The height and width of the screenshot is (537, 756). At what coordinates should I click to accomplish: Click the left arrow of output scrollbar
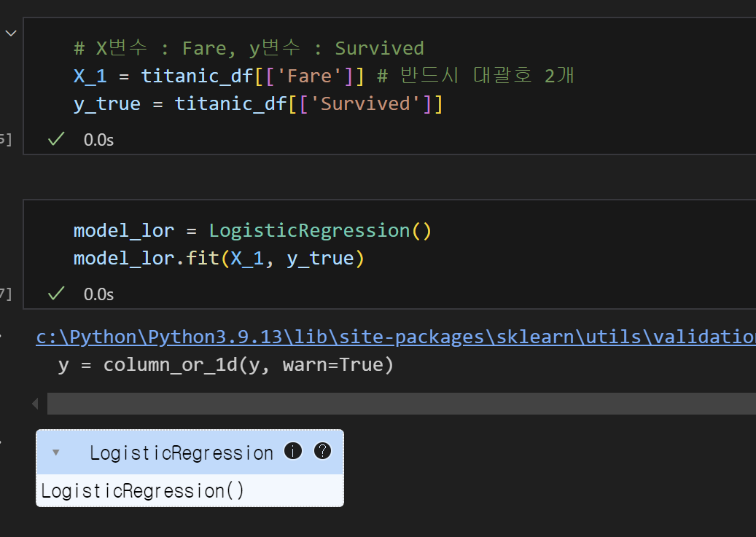35,404
